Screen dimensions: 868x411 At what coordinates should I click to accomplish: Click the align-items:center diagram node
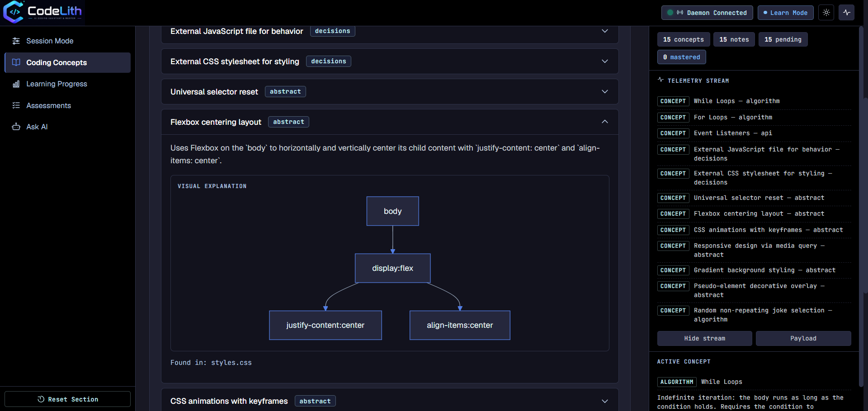coord(460,325)
